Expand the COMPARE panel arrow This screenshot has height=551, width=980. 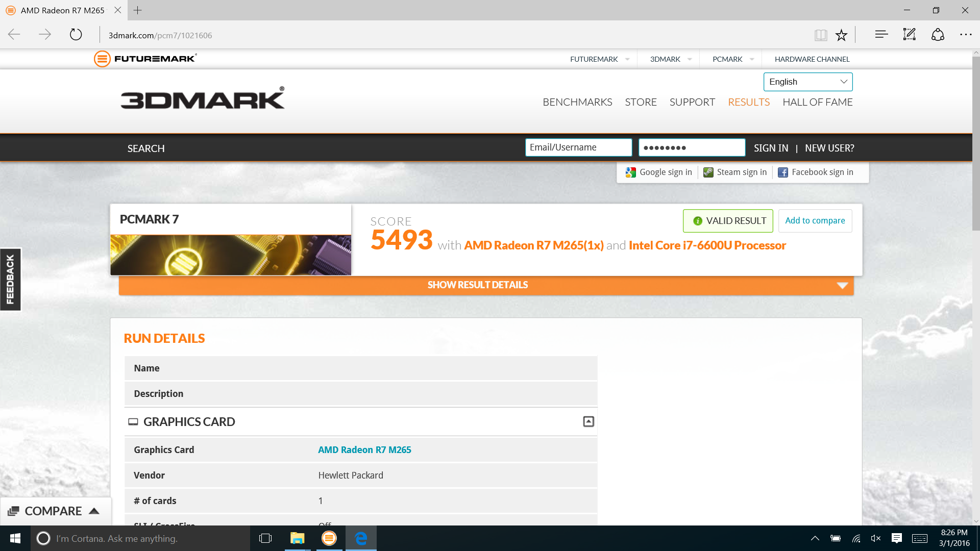coord(94,511)
